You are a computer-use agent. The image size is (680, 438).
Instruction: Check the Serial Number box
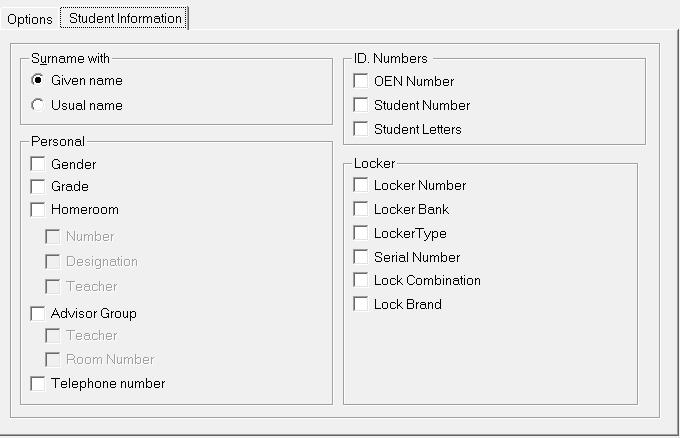click(361, 257)
